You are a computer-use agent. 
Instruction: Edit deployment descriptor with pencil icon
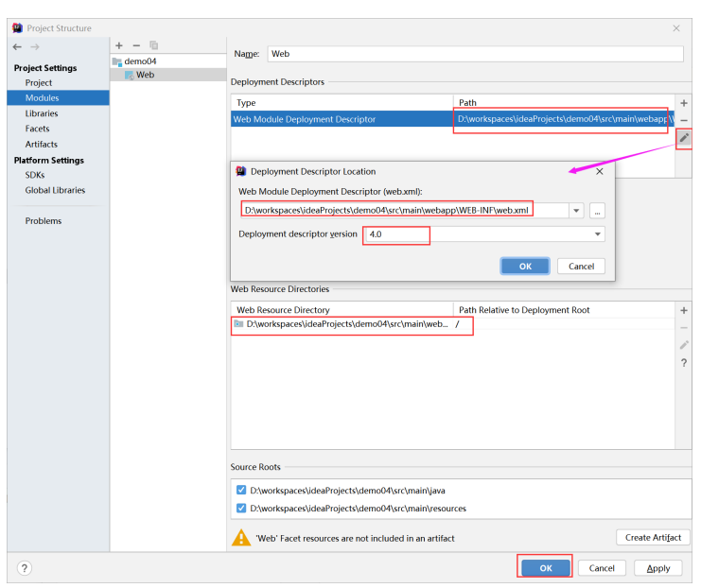click(684, 138)
